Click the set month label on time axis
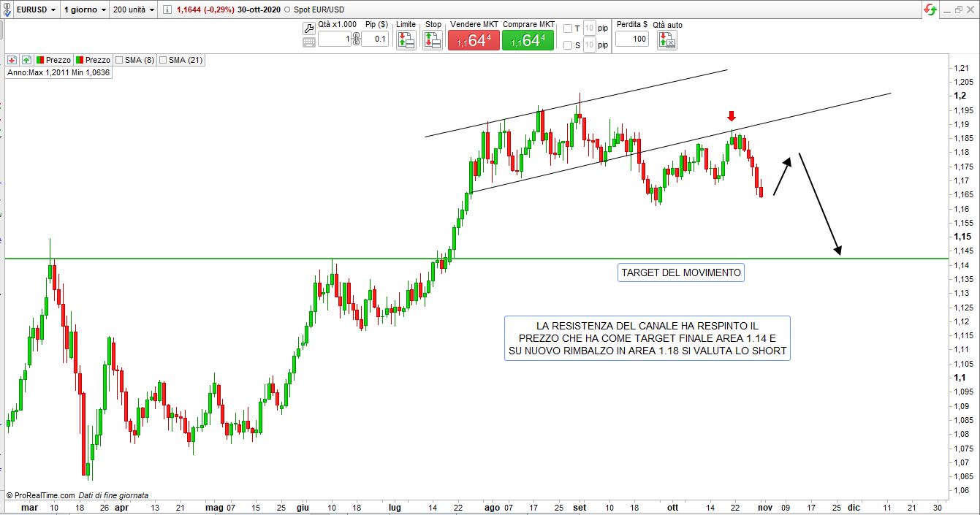This screenshot has height=515, width=980. tap(580, 507)
